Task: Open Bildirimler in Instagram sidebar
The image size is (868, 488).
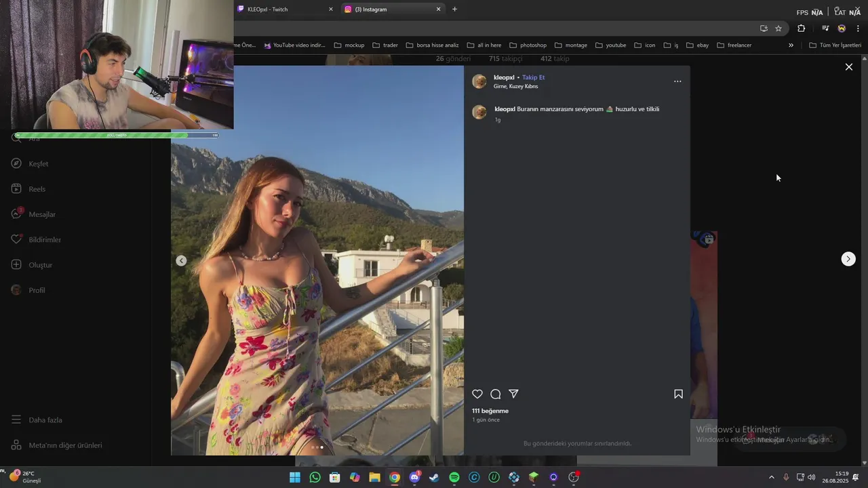Action: (x=36, y=240)
